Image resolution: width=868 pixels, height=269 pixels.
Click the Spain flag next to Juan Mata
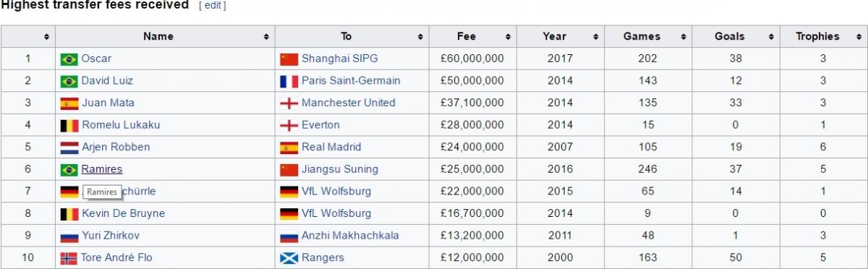pyautogui.click(x=69, y=103)
